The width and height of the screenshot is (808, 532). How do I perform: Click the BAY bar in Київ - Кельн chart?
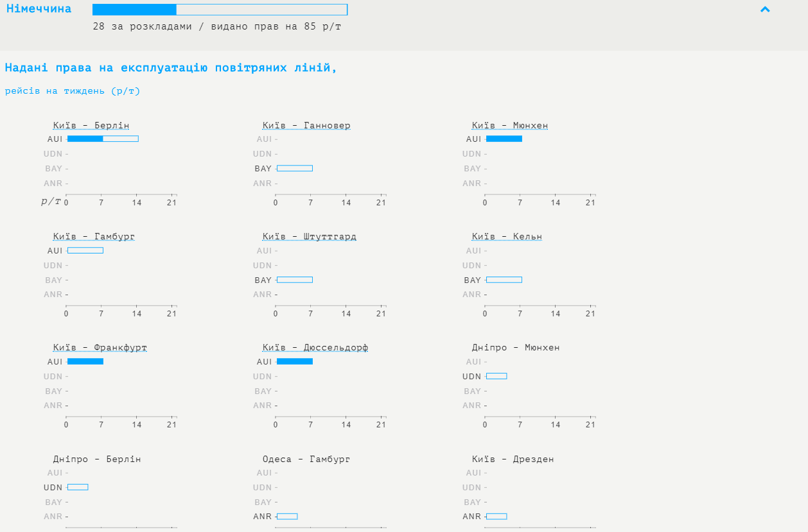coord(504,280)
